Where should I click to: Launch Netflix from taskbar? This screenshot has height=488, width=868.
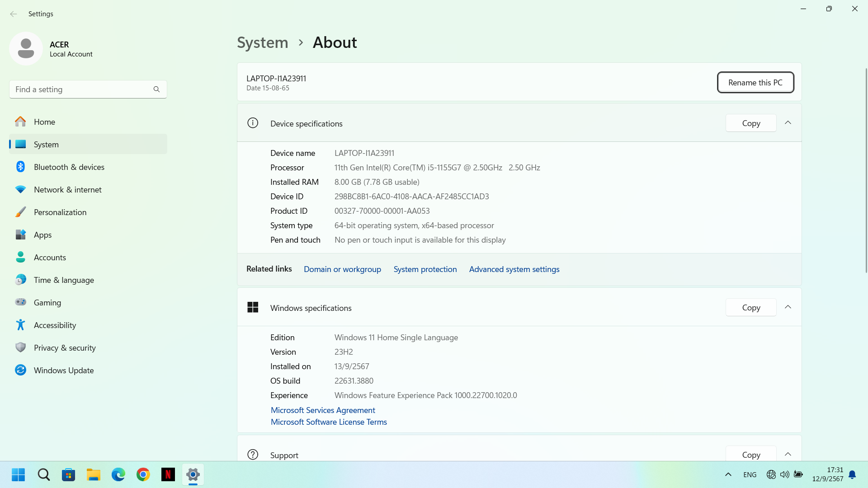click(x=168, y=474)
